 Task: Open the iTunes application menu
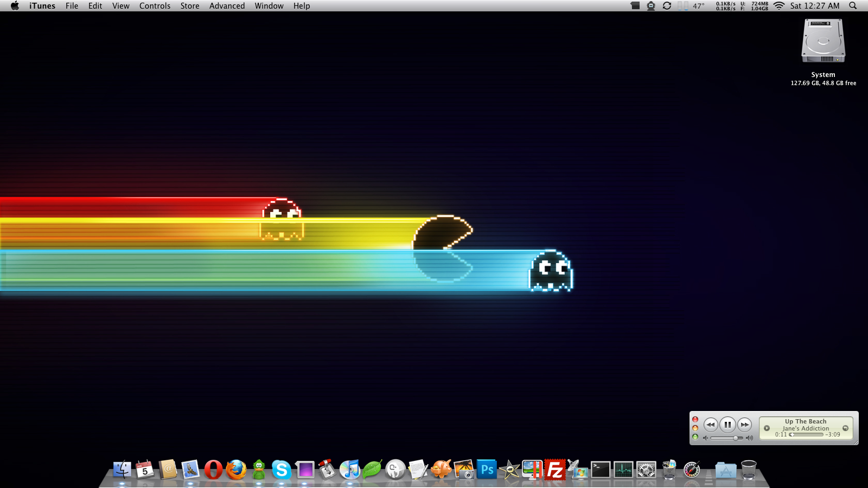pos(42,6)
